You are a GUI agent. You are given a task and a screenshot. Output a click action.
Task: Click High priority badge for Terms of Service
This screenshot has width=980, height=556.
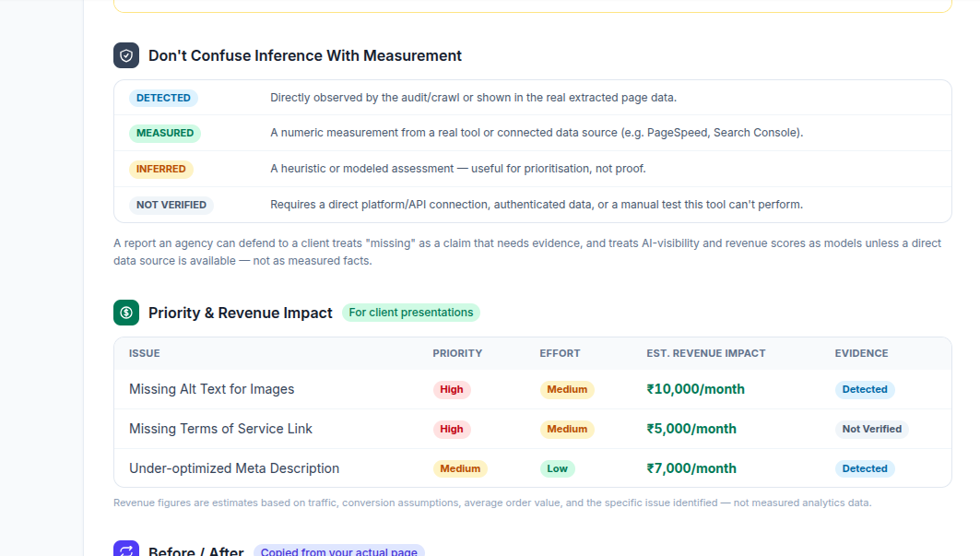451,429
